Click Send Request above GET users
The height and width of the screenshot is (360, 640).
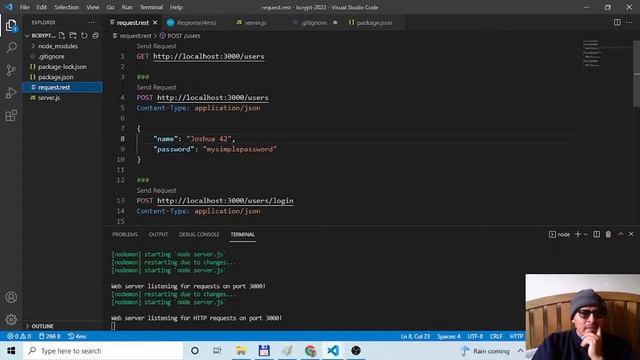(156, 46)
